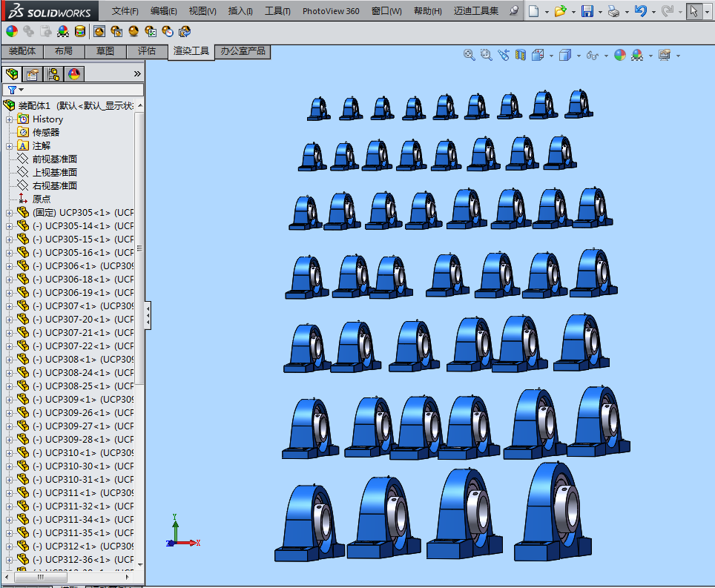Click the Select cursor tool icon
The width and height of the screenshot is (715, 588).
click(x=693, y=11)
